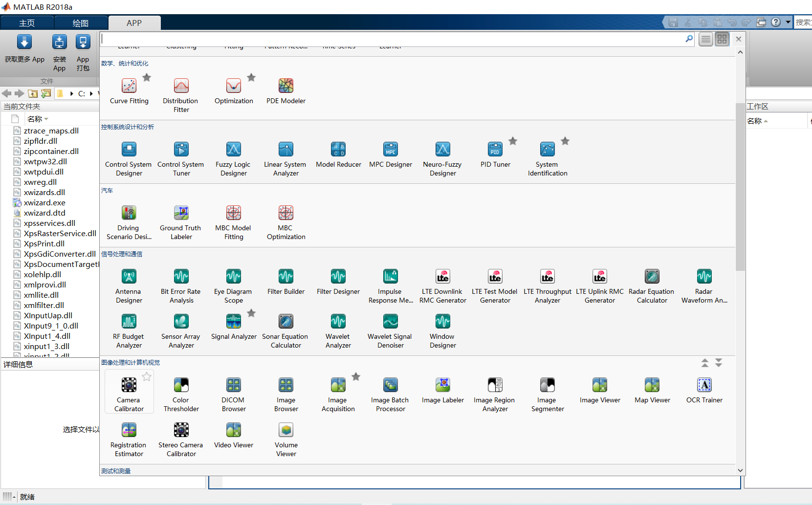Open the Optimization app
The width and height of the screenshot is (812, 505).
[x=234, y=91]
